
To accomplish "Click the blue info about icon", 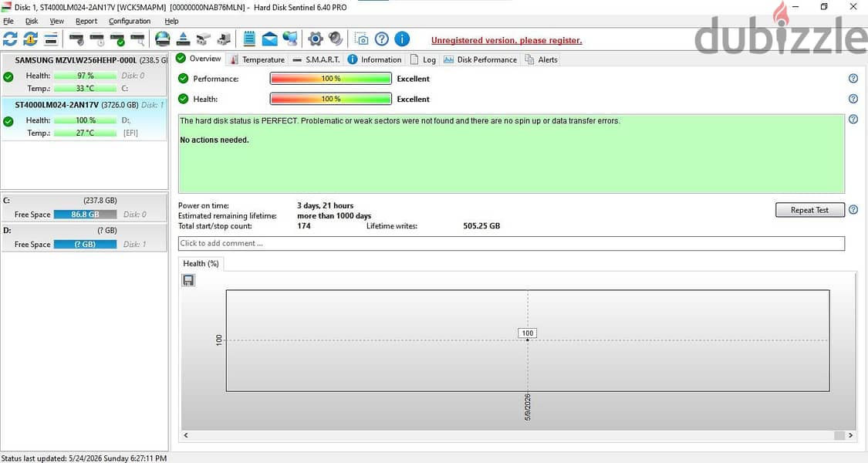I will point(402,39).
